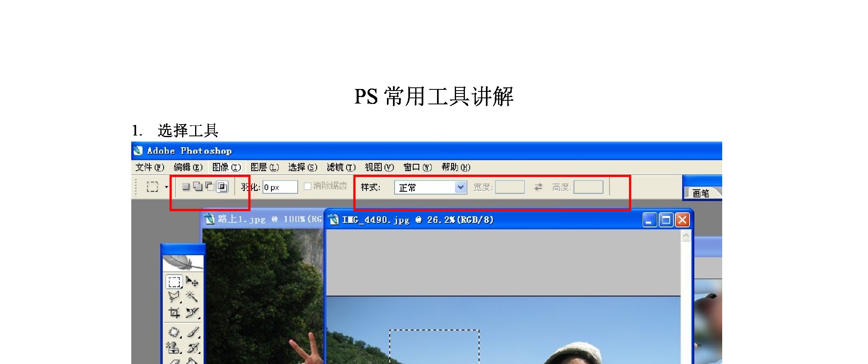
Task: Open the marquee tool preset picker arrow
Action: pyautogui.click(x=166, y=187)
